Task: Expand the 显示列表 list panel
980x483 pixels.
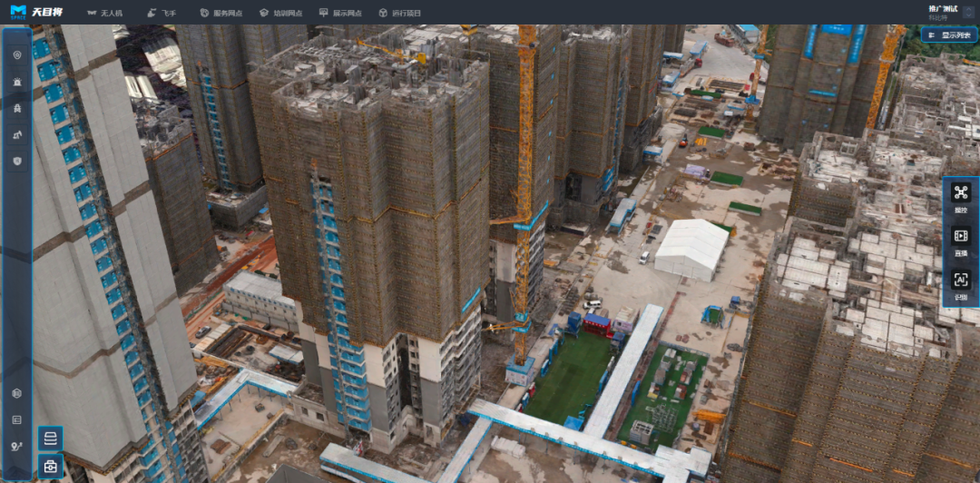Action: (950, 35)
